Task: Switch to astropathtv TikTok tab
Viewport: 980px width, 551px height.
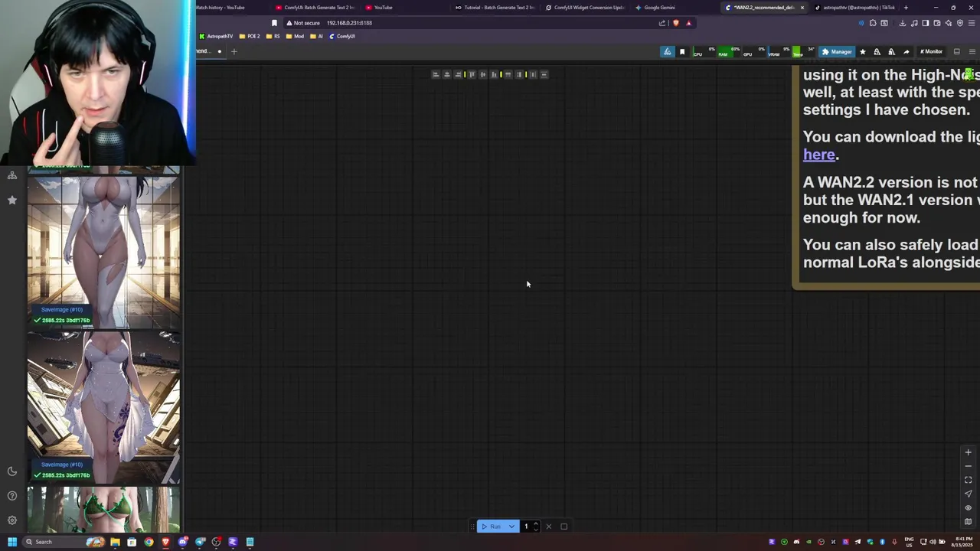Action: point(854,8)
